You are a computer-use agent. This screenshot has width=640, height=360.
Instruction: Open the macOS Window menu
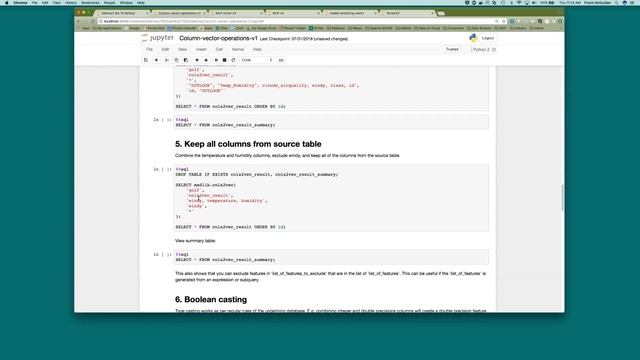click(126, 3)
